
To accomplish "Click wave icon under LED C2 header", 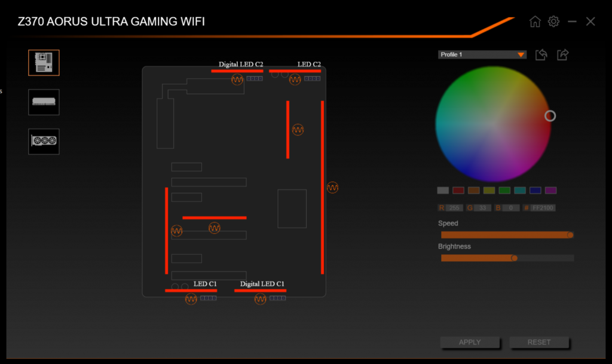I will 295,79.
